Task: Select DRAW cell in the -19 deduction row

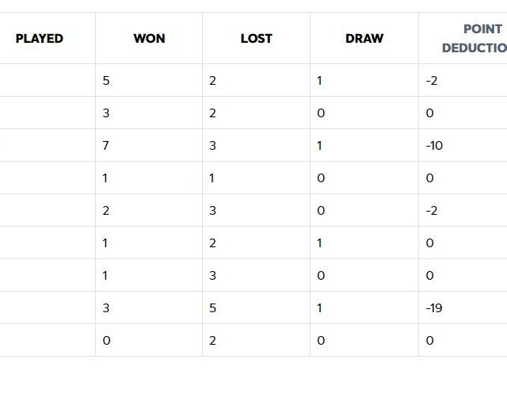Action: pos(320,308)
